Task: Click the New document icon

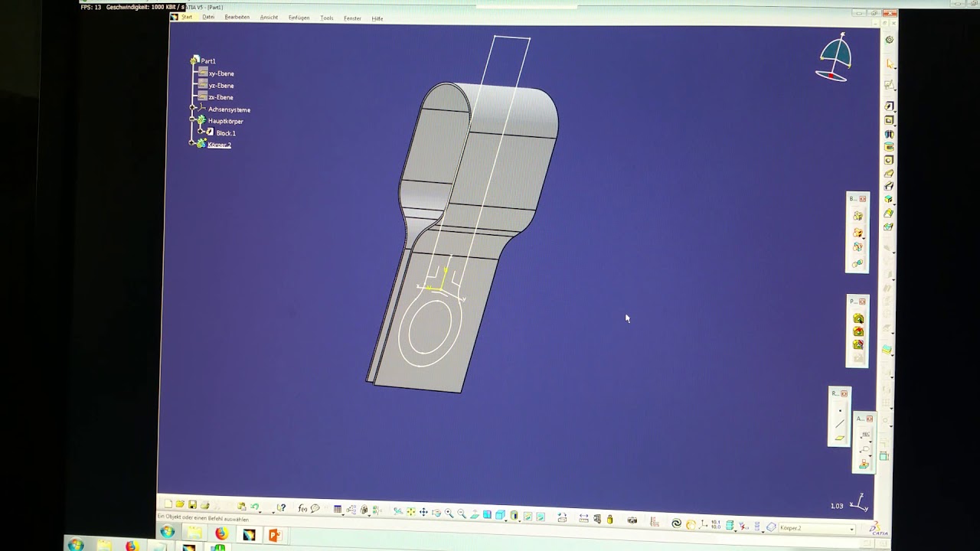Action: (168, 504)
